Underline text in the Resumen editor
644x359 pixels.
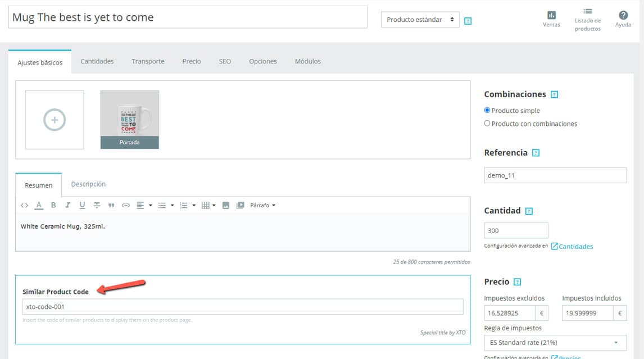(x=82, y=205)
